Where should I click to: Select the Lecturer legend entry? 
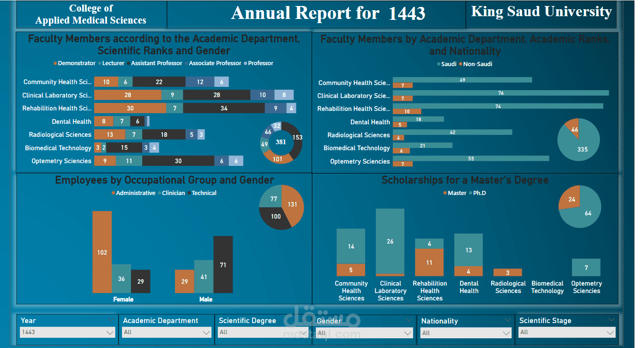coord(111,63)
